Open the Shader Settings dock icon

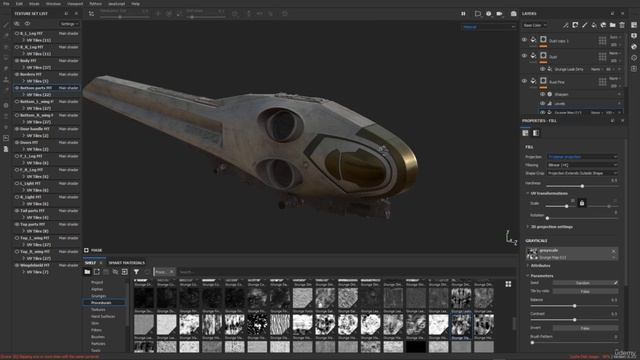point(634,47)
